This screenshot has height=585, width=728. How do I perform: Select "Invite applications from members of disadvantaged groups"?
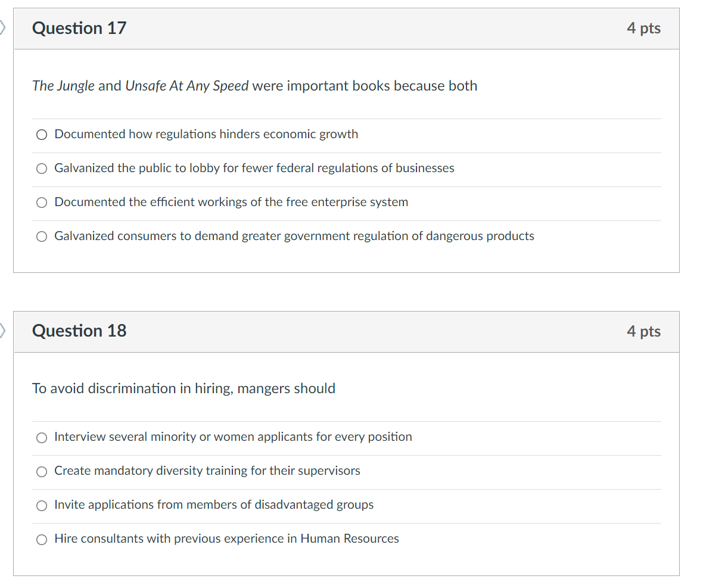tap(213, 505)
